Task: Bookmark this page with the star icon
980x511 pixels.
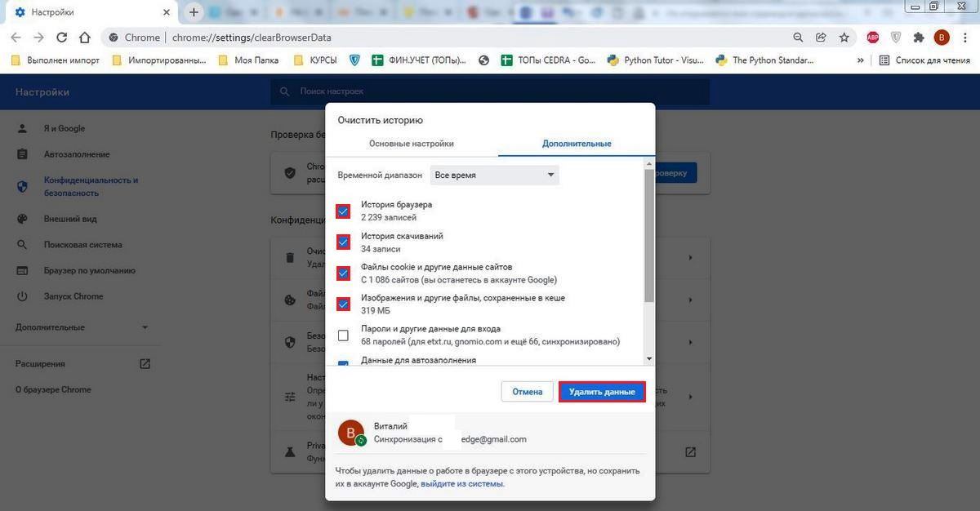Action: click(x=844, y=38)
